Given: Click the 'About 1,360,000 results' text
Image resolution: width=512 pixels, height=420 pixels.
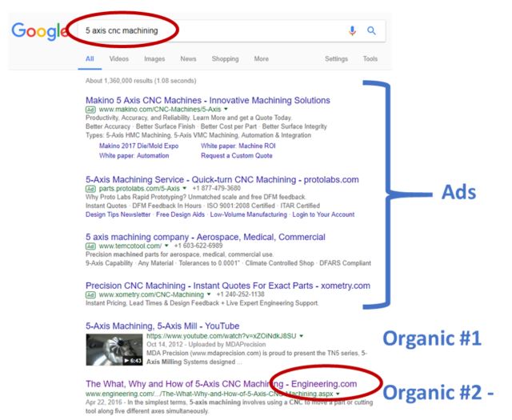Looking at the screenshot, I should pyautogui.click(x=141, y=81).
